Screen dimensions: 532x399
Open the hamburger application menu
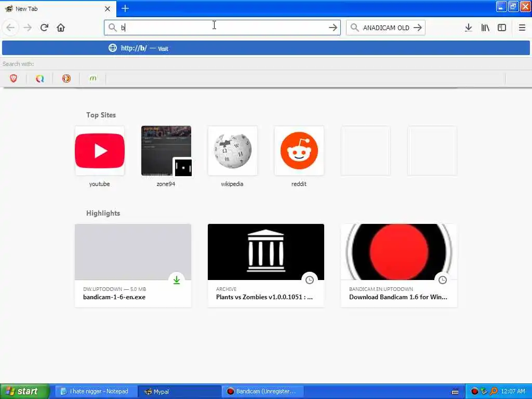click(522, 28)
